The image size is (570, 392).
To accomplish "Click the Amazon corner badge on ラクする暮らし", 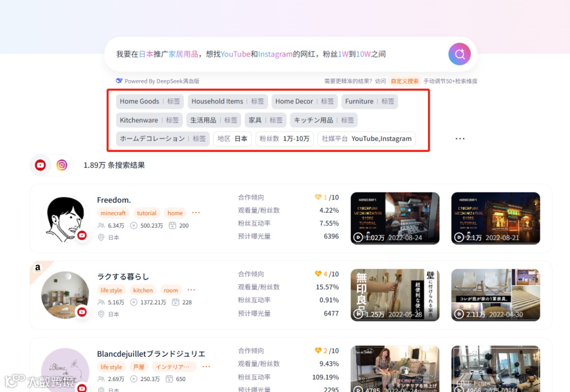I will pos(38,268).
